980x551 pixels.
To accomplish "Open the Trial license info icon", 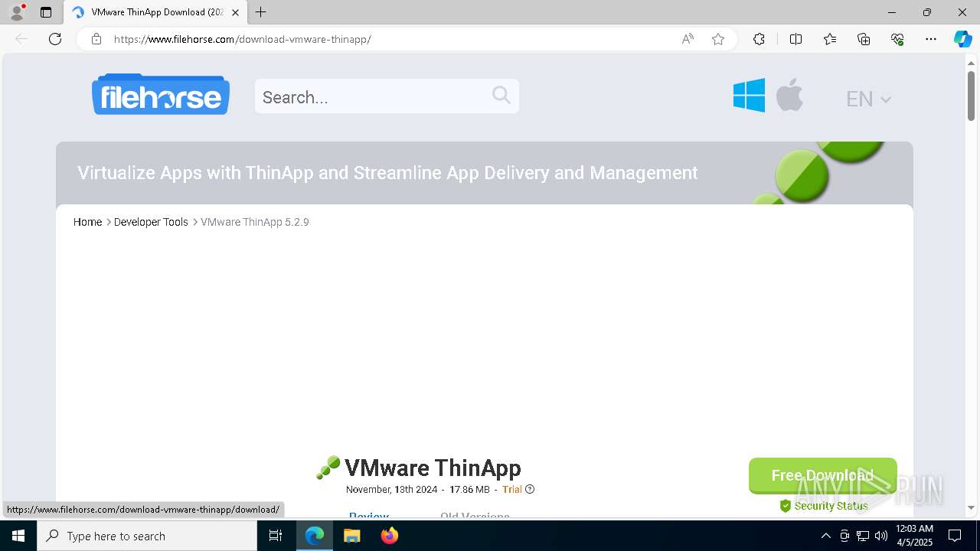I will coord(530,490).
